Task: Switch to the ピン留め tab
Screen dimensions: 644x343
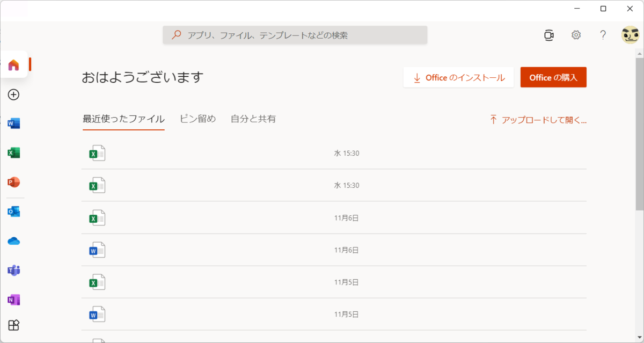Action: click(197, 119)
